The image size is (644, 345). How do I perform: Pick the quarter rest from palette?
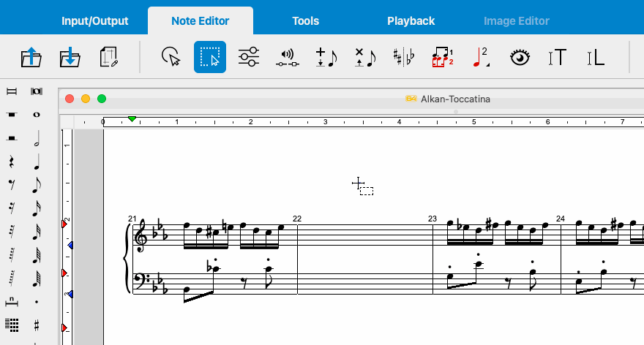[12, 162]
